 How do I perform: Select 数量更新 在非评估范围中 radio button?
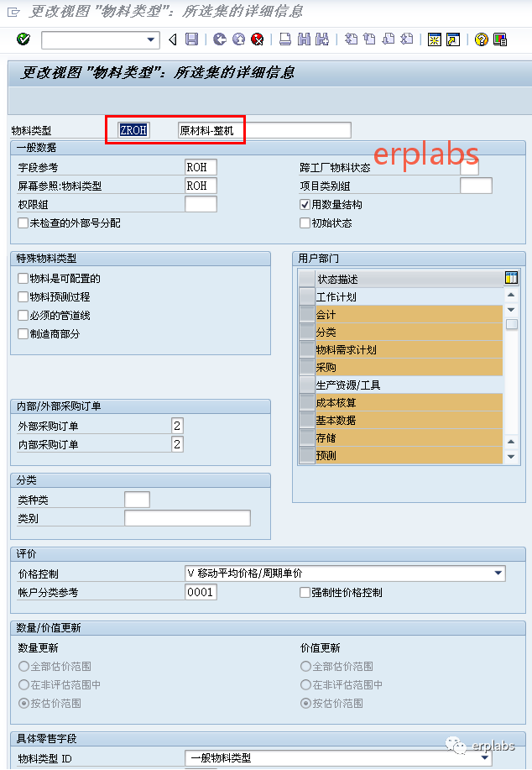pyautogui.click(x=23, y=684)
